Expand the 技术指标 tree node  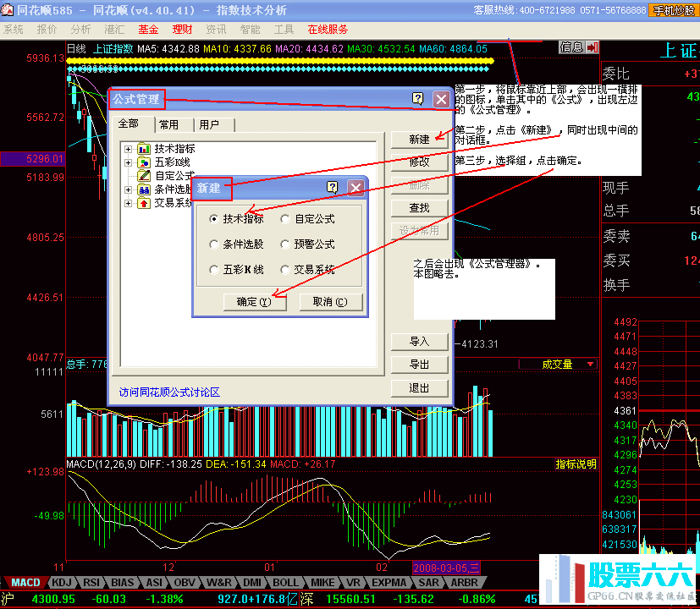pyautogui.click(x=129, y=149)
